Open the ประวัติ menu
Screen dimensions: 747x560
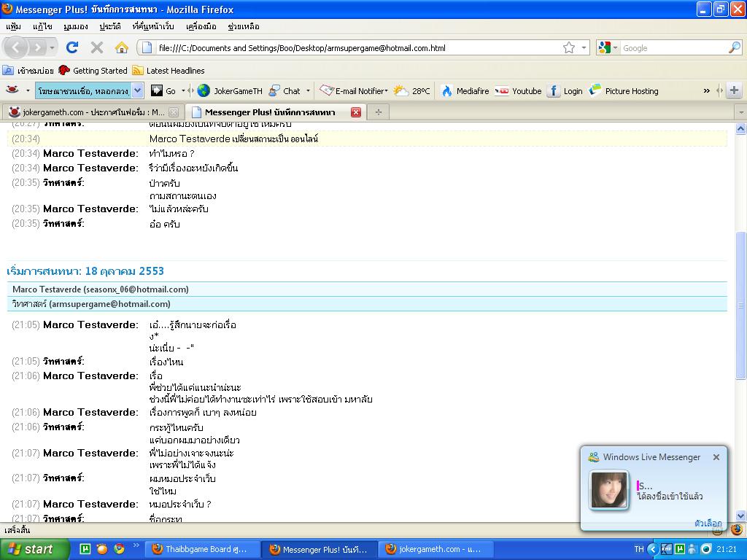[110, 26]
